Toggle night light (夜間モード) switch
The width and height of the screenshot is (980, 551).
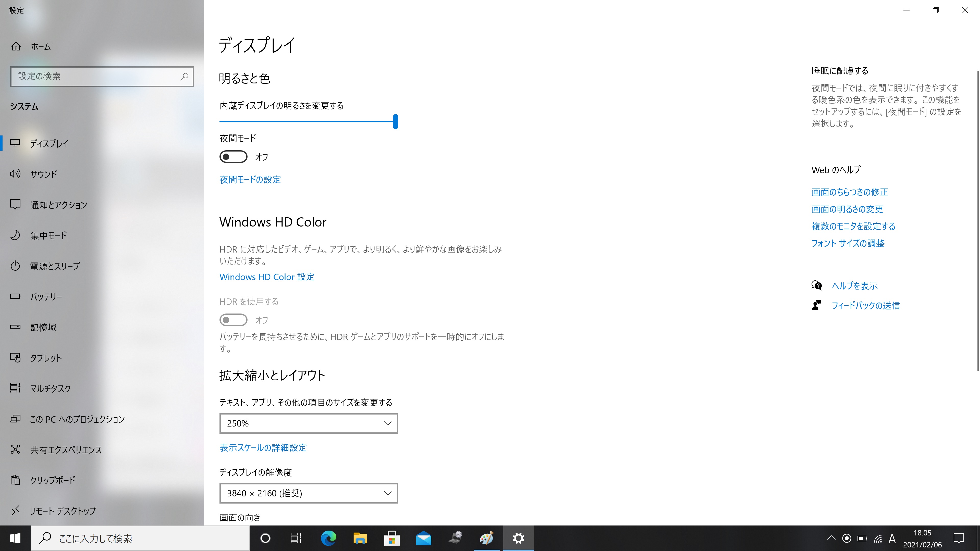click(233, 157)
